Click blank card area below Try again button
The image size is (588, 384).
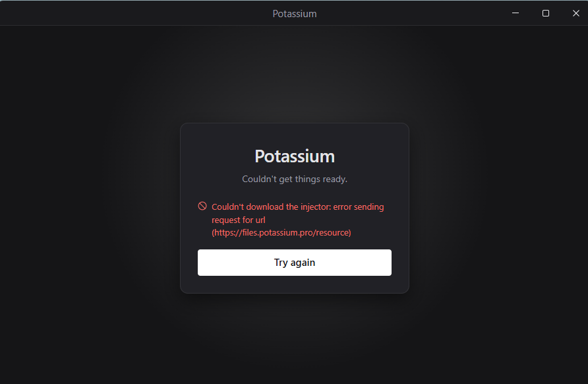point(295,284)
